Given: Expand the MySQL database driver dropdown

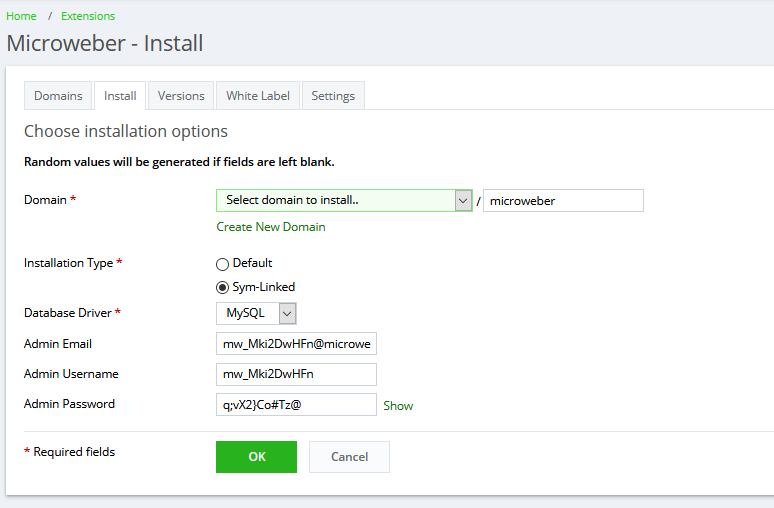Looking at the screenshot, I should coord(257,314).
